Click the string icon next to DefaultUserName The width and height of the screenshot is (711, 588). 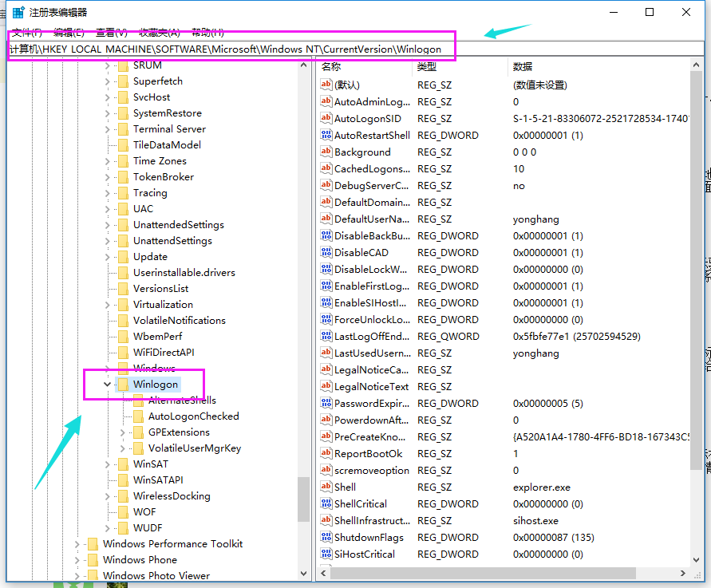point(326,219)
